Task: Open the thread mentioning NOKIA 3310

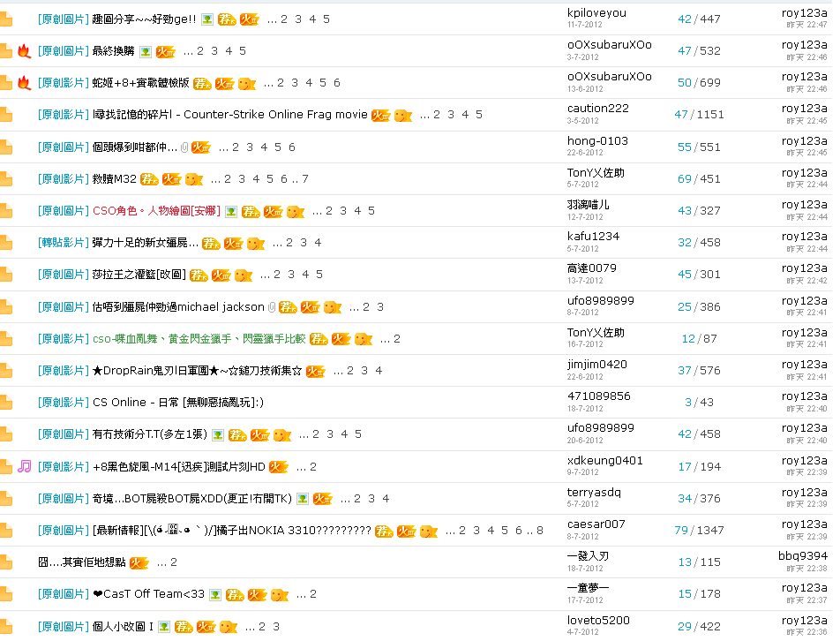Action: [x=231, y=531]
